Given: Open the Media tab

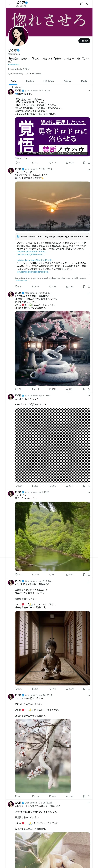Looking at the screenshot, I should click(x=84, y=81).
